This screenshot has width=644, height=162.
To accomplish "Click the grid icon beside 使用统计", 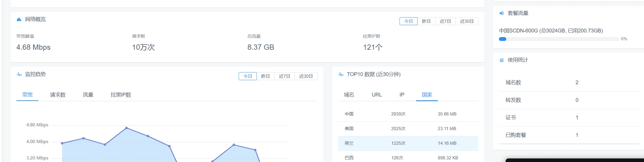I will 502,60.
